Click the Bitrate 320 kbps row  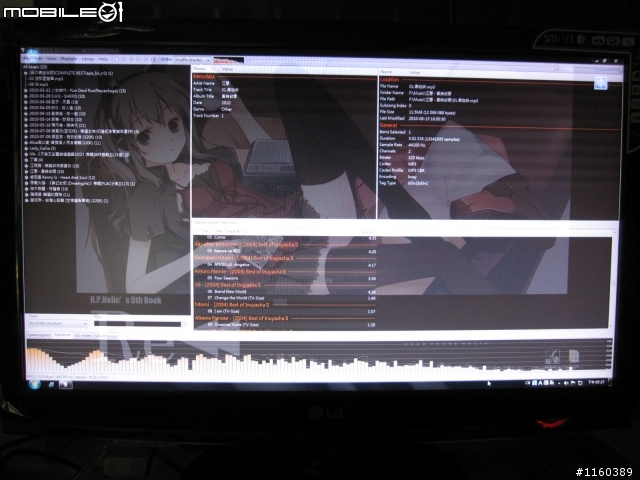tap(499, 158)
